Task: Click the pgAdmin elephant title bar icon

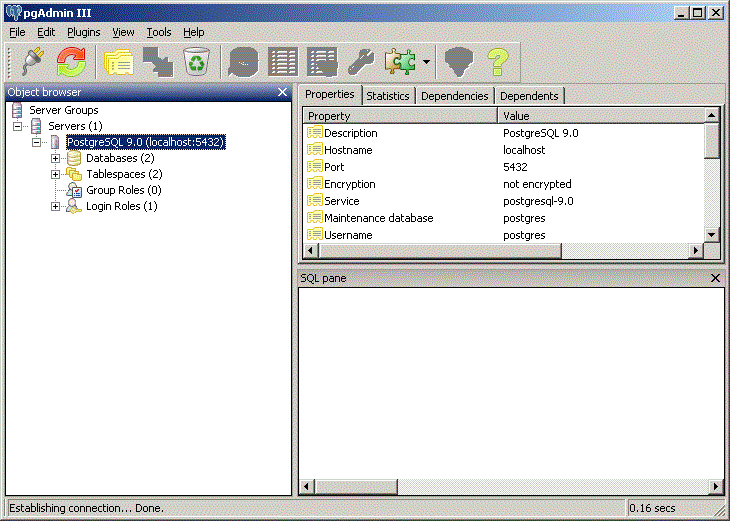Action: coord(14,13)
